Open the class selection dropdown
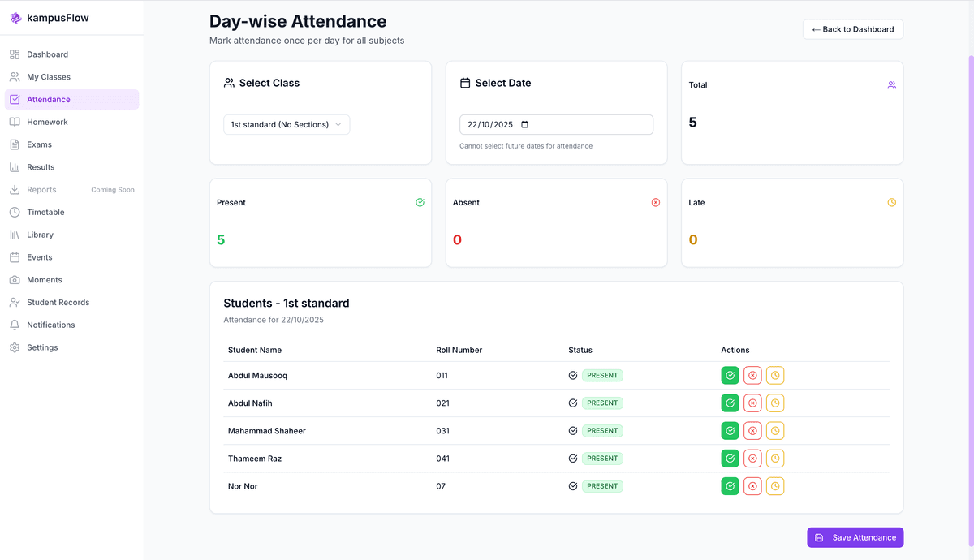The height and width of the screenshot is (560, 974). coord(287,124)
